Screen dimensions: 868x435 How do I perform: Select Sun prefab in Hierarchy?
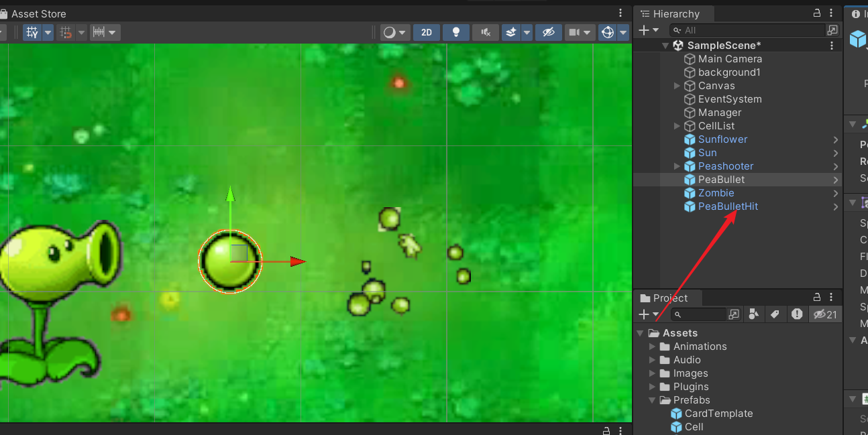707,153
